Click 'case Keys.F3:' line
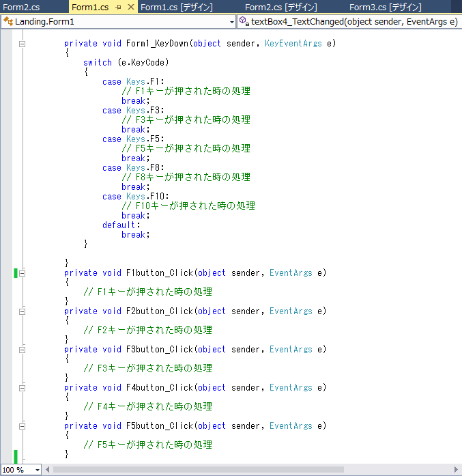Image resolution: width=462 pixels, height=476 pixels. coord(133,111)
